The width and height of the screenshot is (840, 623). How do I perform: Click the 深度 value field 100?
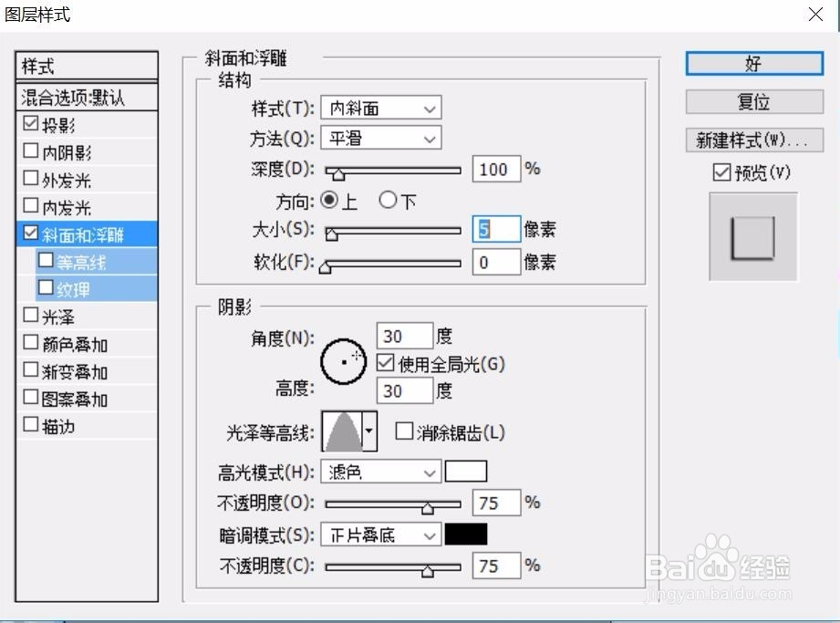pyautogui.click(x=496, y=170)
